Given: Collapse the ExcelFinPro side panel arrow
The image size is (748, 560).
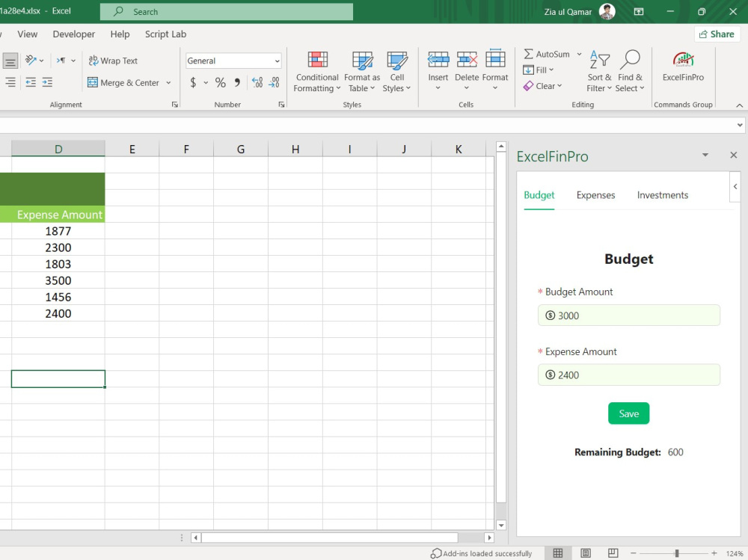Looking at the screenshot, I should coord(735,186).
